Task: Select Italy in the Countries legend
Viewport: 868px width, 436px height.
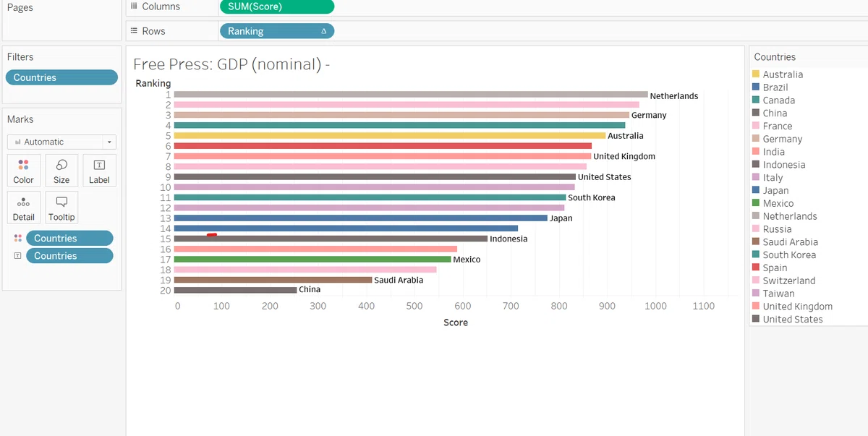Action: coord(773,178)
